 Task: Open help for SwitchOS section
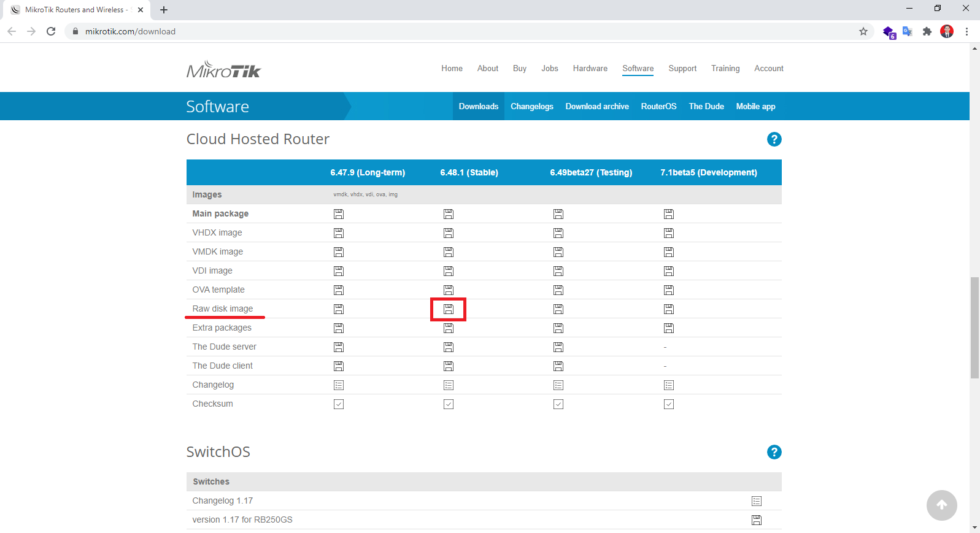tap(774, 452)
